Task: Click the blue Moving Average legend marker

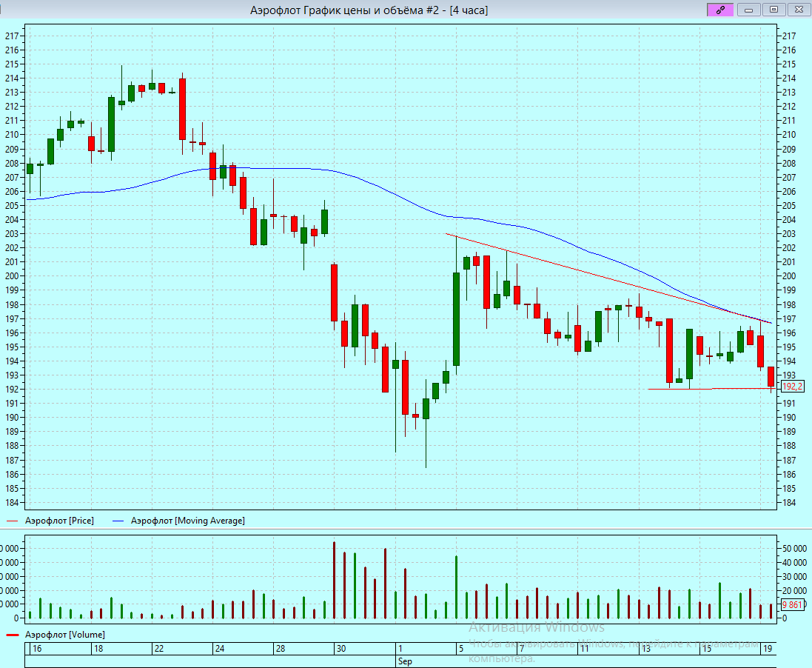Action: coord(118,521)
